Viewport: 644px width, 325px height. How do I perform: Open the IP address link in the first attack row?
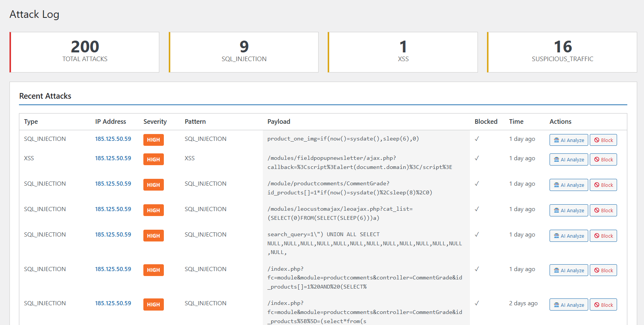tap(113, 139)
